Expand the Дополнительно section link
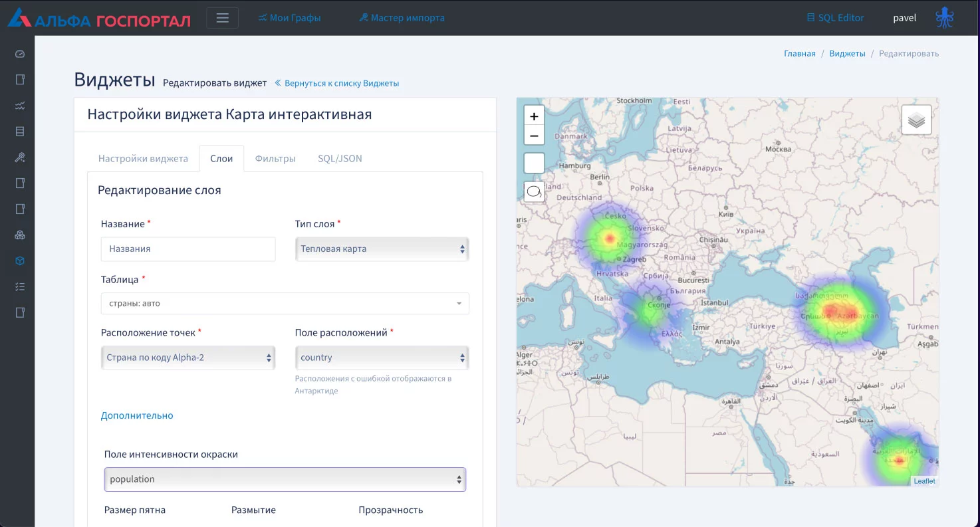Viewport: 980px width, 527px height. (x=137, y=415)
